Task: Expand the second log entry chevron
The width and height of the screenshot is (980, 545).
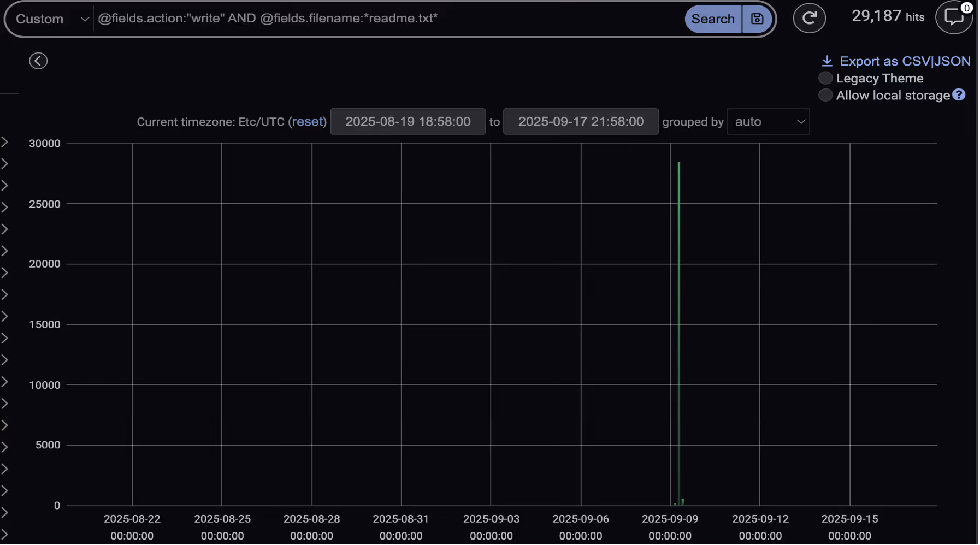Action: [5, 163]
